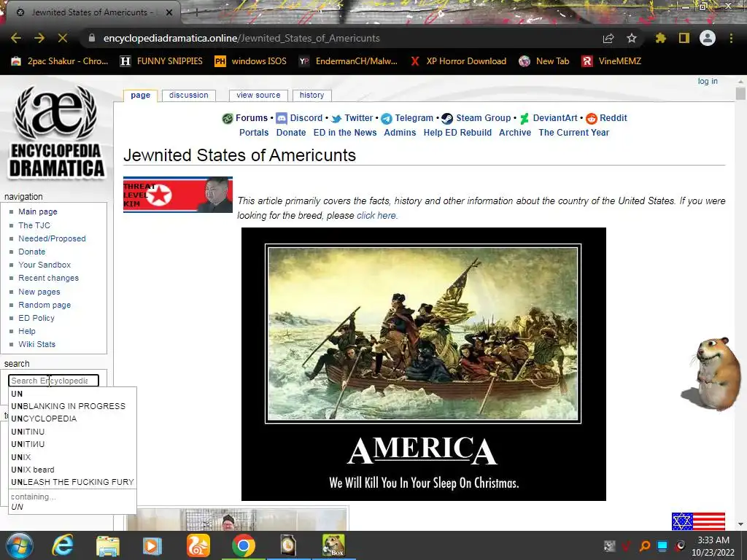Open the XP Horror Download bookmark

(x=458, y=61)
